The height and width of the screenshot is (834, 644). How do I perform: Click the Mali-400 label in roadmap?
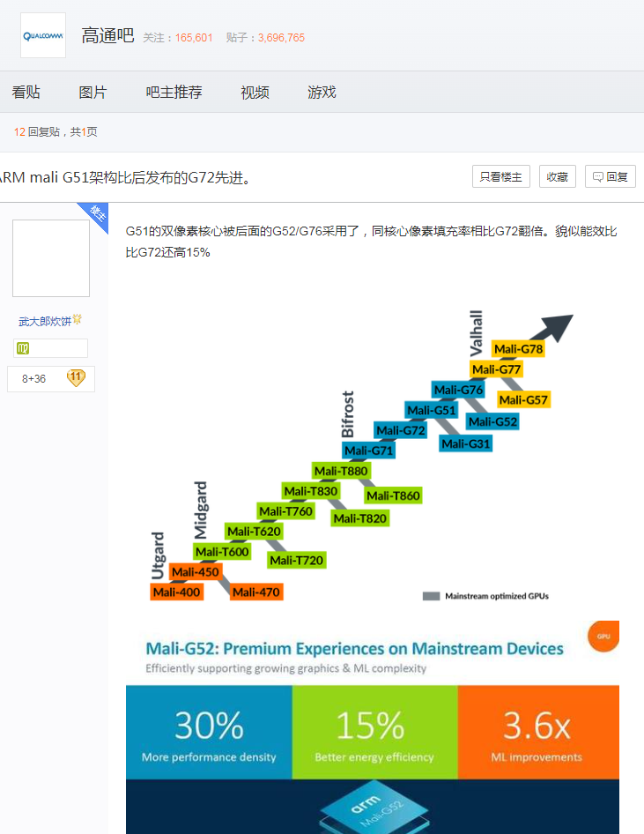[x=176, y=592]
